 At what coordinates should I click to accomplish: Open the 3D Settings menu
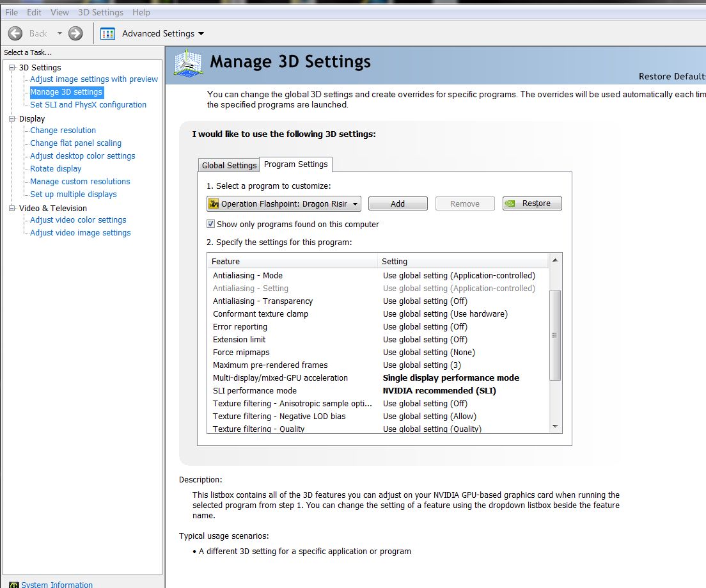point(100,12)
